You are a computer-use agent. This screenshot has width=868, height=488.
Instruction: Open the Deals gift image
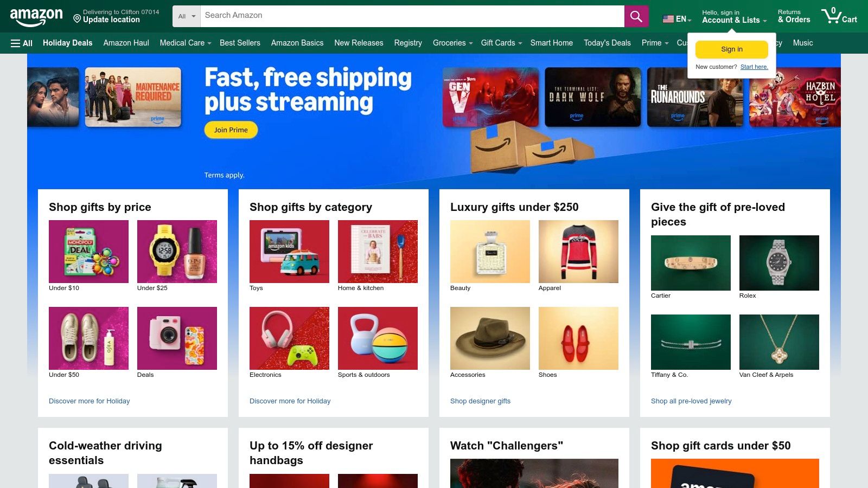(177, 338)
